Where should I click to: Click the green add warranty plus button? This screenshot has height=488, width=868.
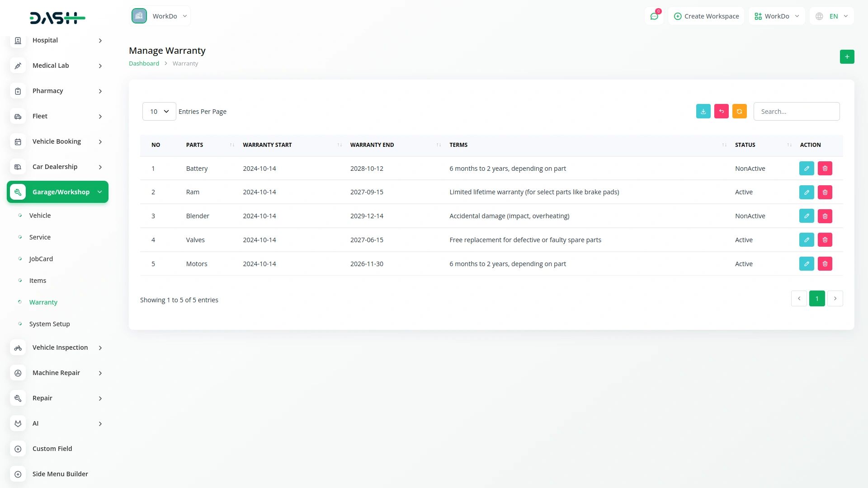[847, 56]
